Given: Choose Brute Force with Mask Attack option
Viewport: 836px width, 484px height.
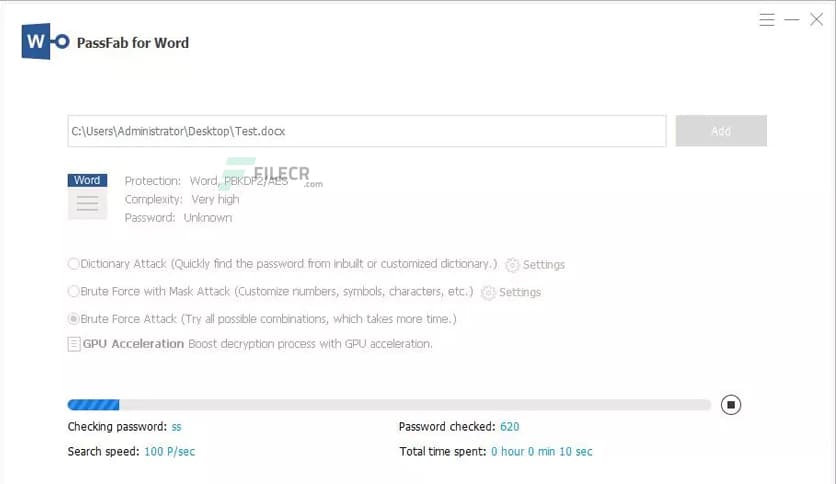Looking at the screenshot, I should (x=73, y=292).
